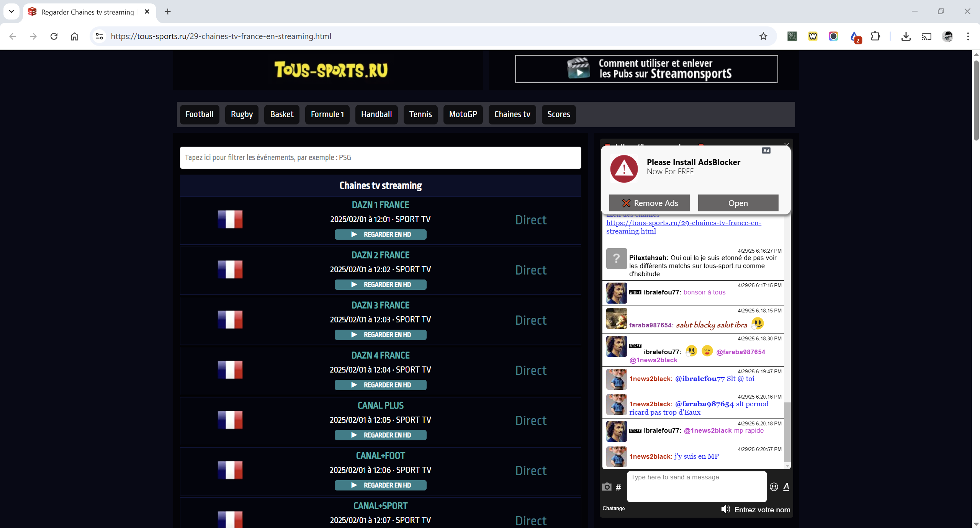Open the Rugby category
This screenshot has height=528, width=980.
pos(242,114)
